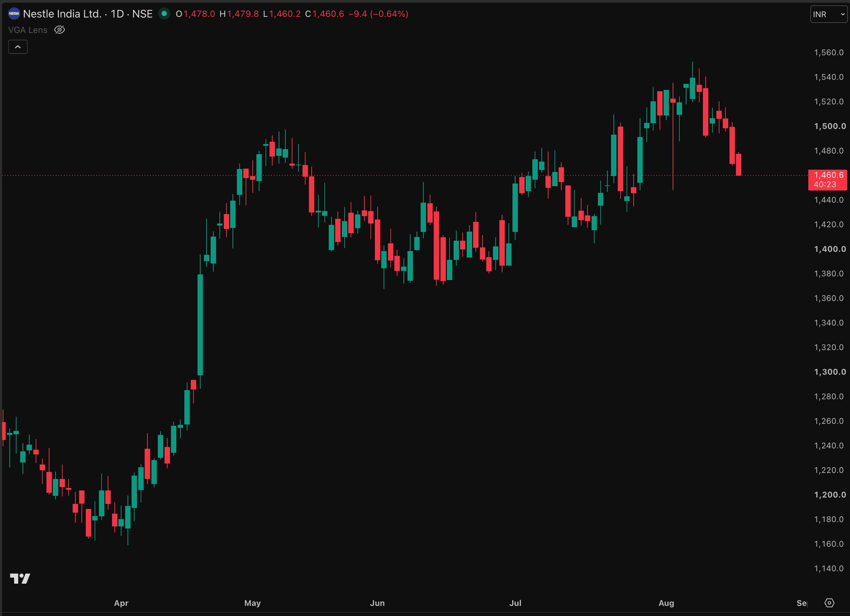Click the 1,400.0 price axis label
The height and width of the screenshot is (616, 850).
[830, 249]
